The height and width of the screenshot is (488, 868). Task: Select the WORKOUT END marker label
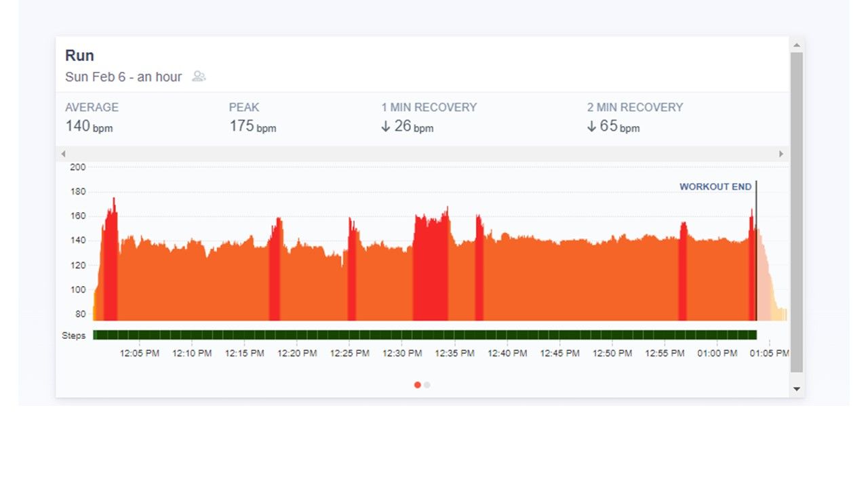point(715,187)
